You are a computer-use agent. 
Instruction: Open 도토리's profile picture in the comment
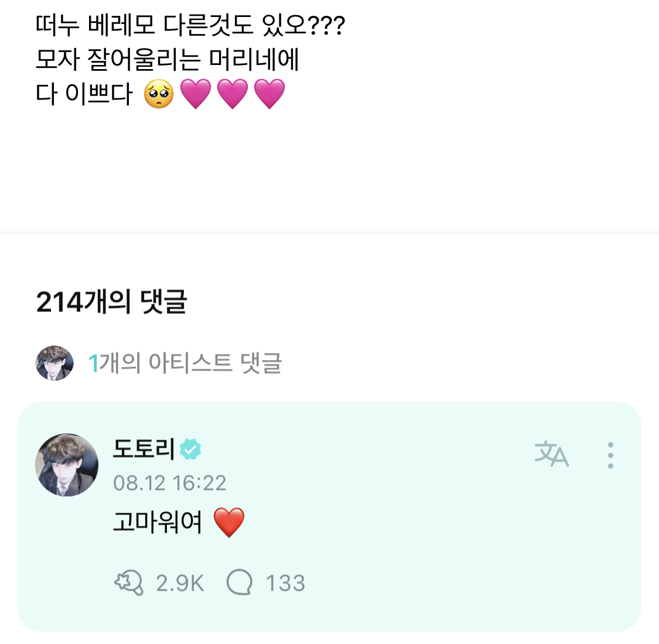click(67, 465)
